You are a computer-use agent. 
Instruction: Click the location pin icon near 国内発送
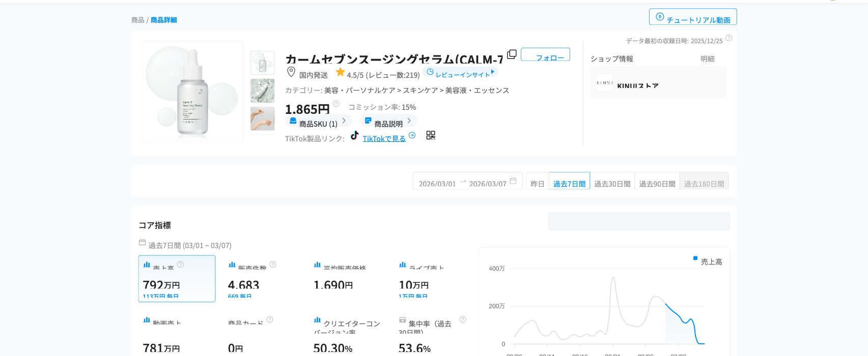point(291,72)
